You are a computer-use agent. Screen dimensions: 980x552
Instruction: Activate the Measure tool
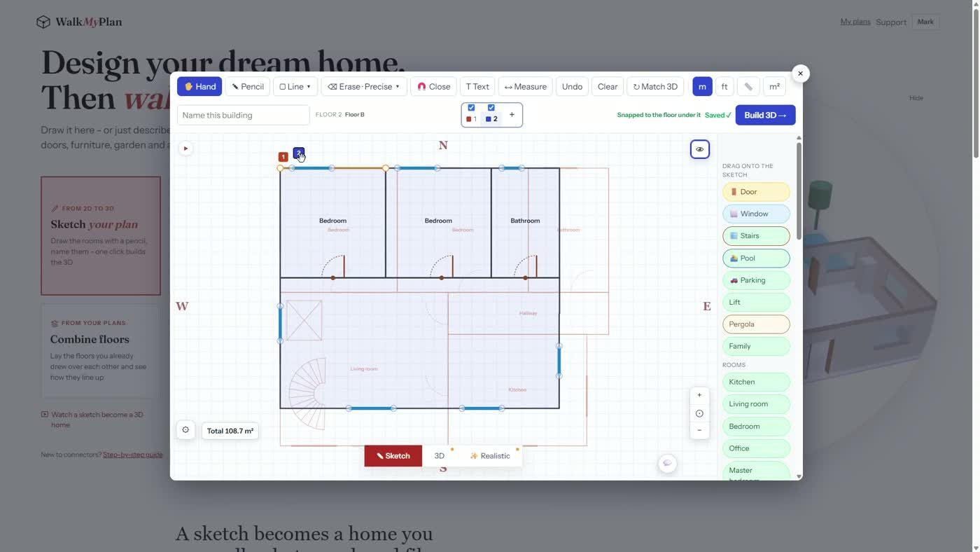(526, 86)
